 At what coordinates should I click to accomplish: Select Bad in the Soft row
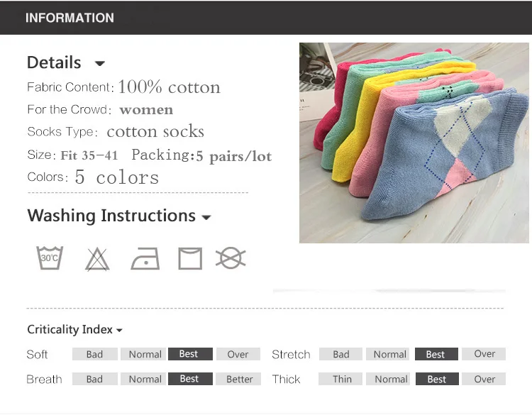point(94,354)
